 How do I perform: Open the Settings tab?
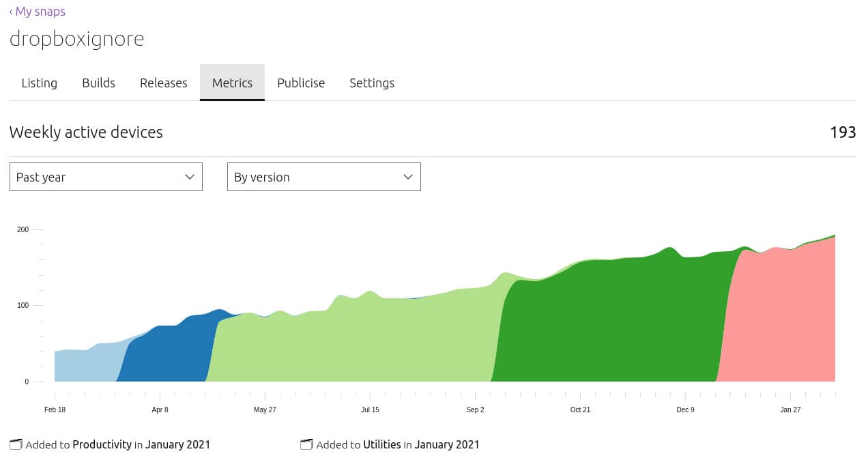372,83
